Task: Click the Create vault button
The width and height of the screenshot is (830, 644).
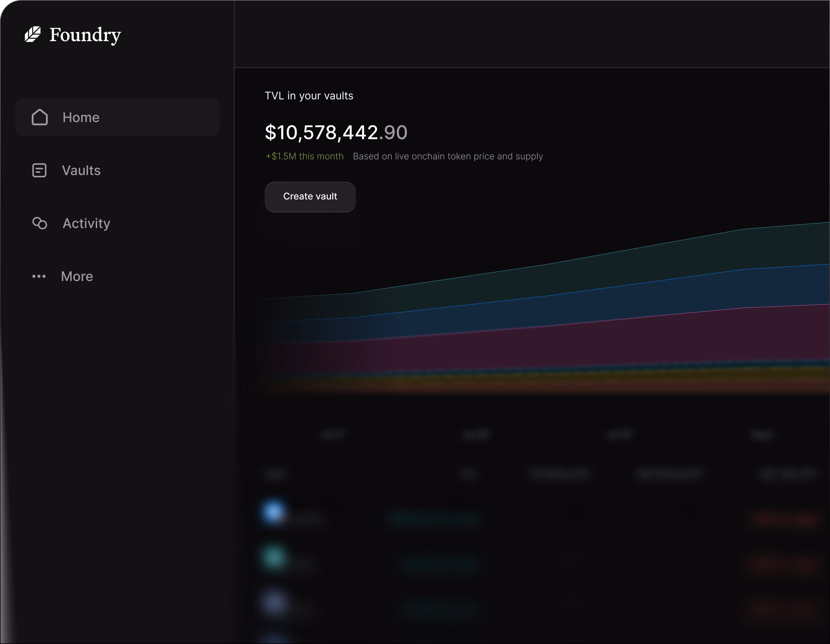Action: point(310,197)
